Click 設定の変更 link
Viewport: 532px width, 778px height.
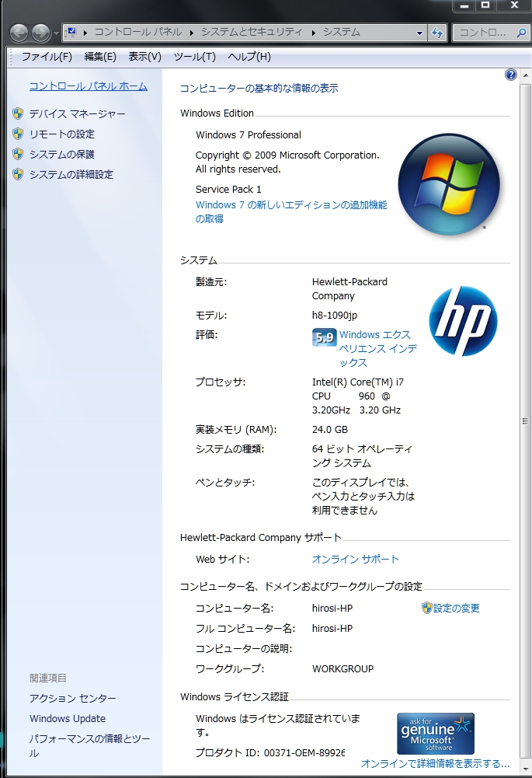click(456, 609)
